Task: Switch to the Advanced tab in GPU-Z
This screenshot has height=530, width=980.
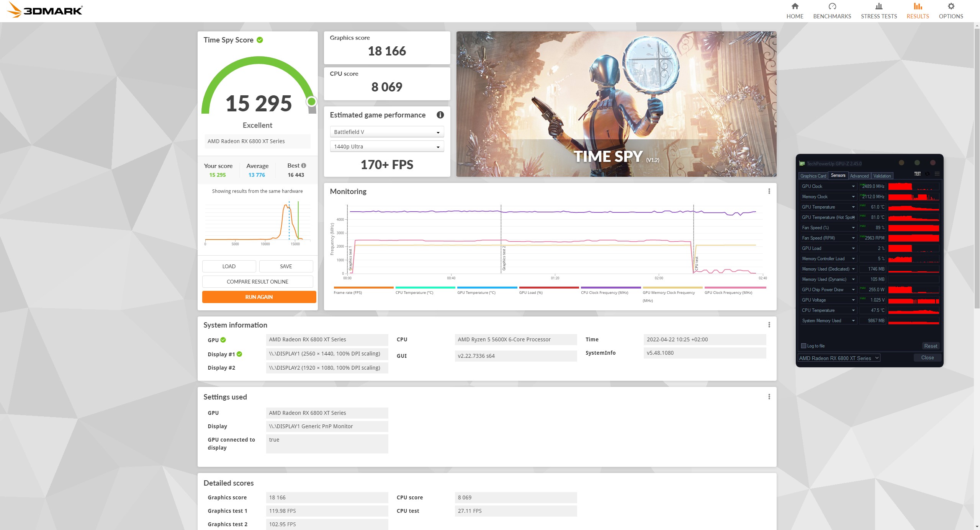Action: [x=859, y=176]
